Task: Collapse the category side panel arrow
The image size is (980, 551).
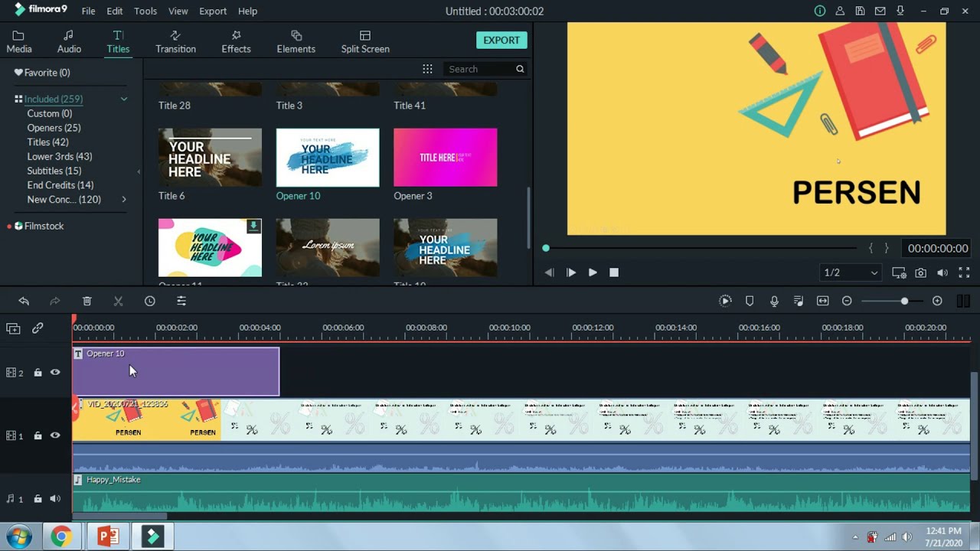Action: pos(139,171)
